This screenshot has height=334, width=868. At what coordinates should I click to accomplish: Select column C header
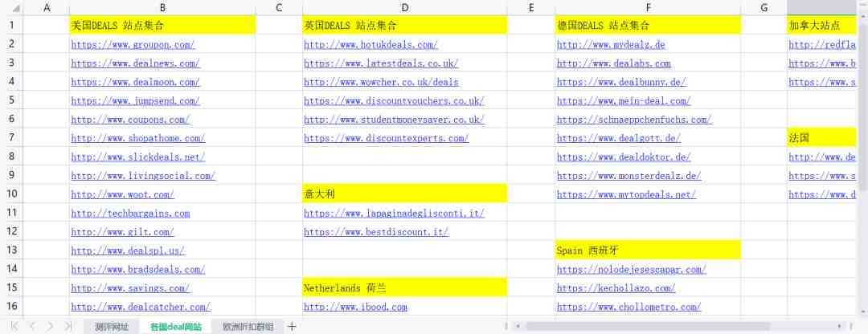(x=279, y=8)
